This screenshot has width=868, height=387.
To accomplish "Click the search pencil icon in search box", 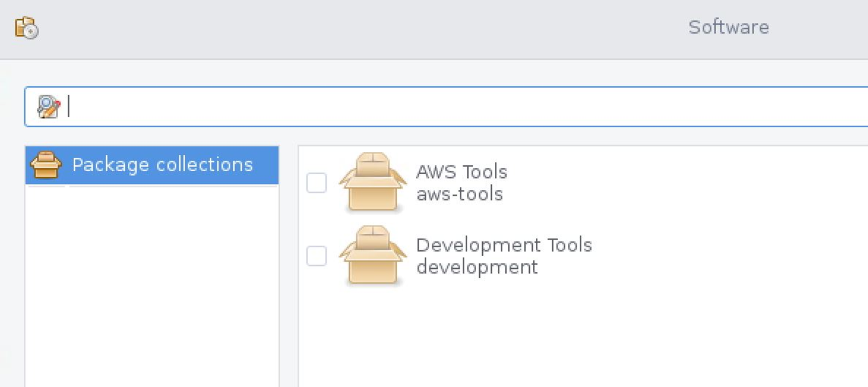I will [48, 107].
